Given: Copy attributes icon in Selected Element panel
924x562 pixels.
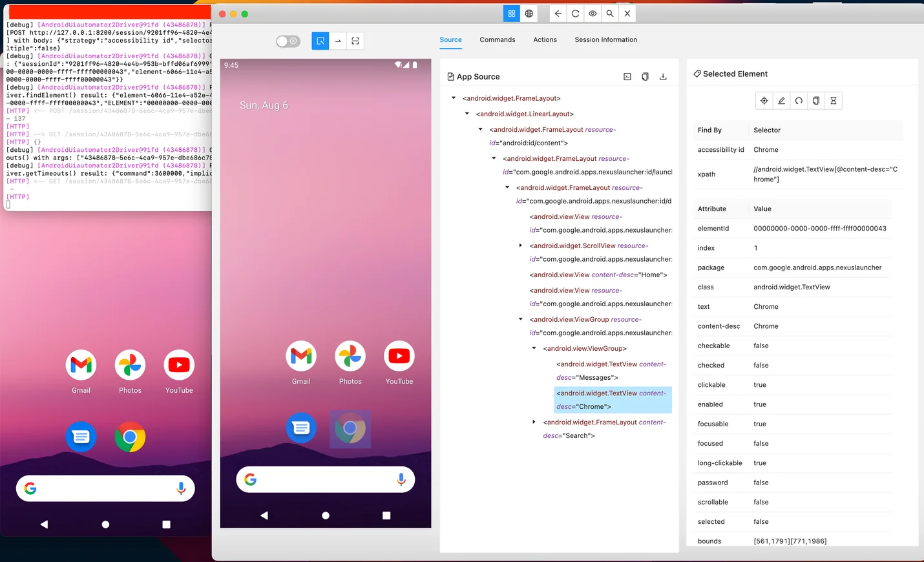Looking at the screenshot, I should pyautogui.click(x=816, y=101).
